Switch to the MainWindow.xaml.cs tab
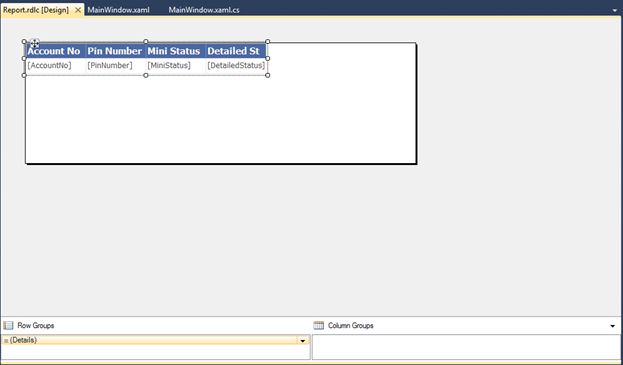The image size is (623, 365). click(x=204, y=10)
